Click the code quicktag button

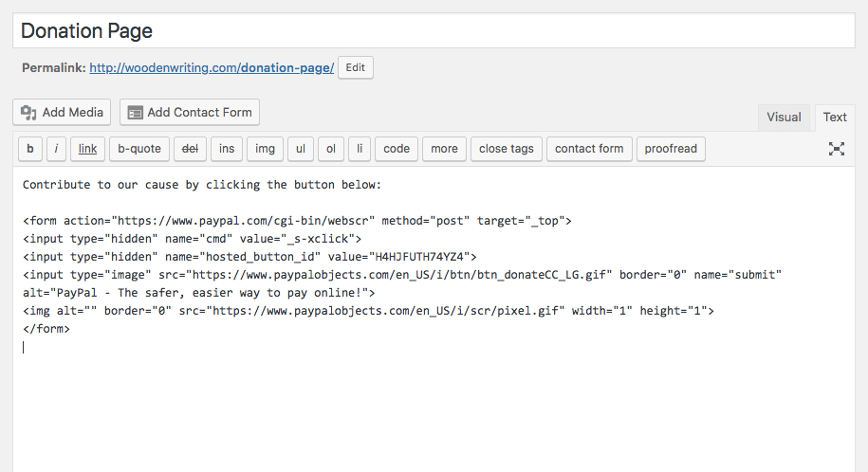tap(397, 149)
